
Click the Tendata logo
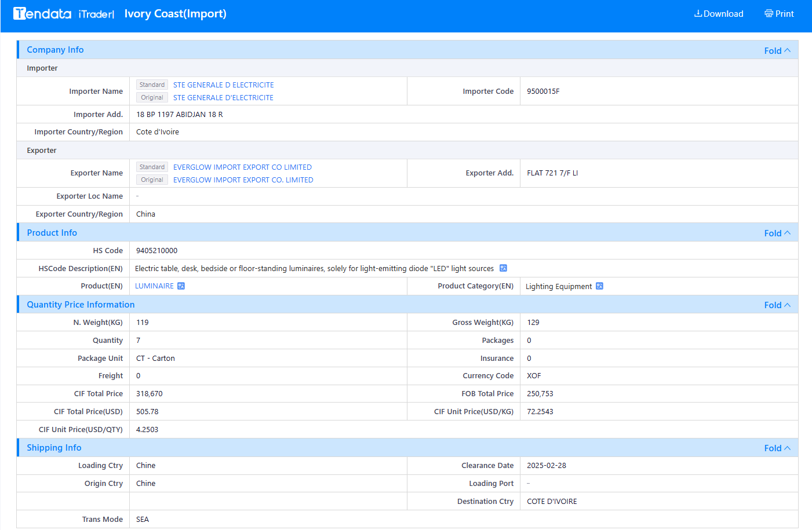coord(42,13)
